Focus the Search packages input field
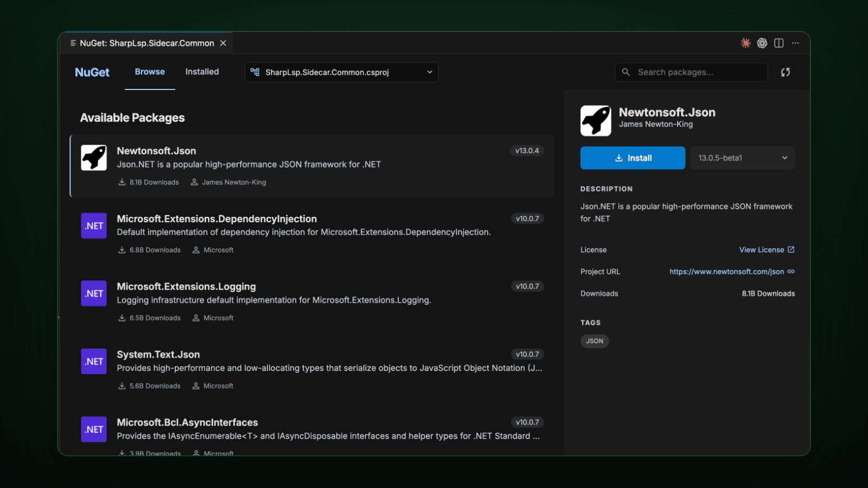Image resolution: width=868 pixels, height=488 pixels. 691,72
